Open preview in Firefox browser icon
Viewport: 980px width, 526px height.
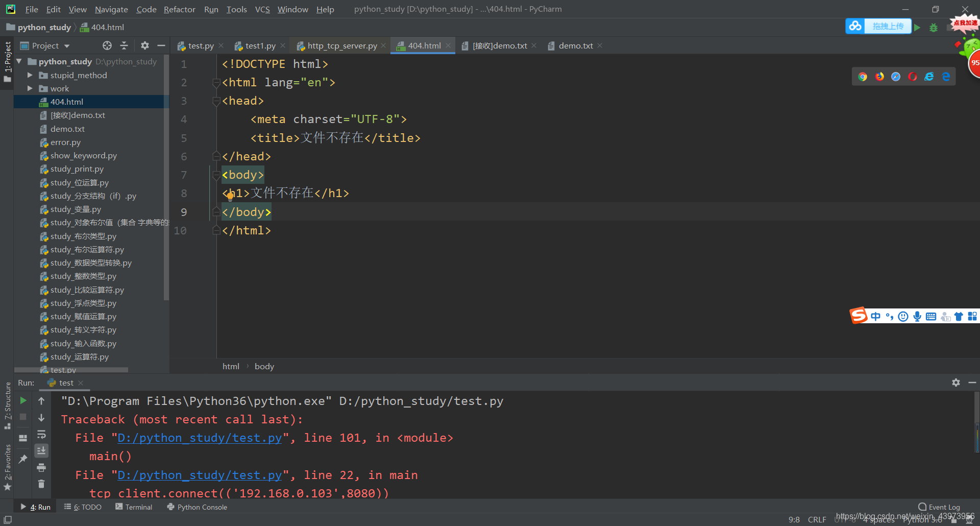point(879,77)
